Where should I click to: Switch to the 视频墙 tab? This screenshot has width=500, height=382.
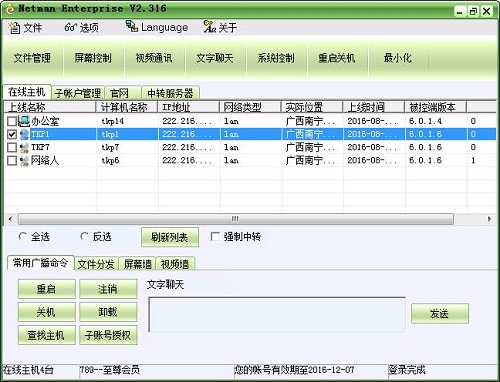click(175, 264)
